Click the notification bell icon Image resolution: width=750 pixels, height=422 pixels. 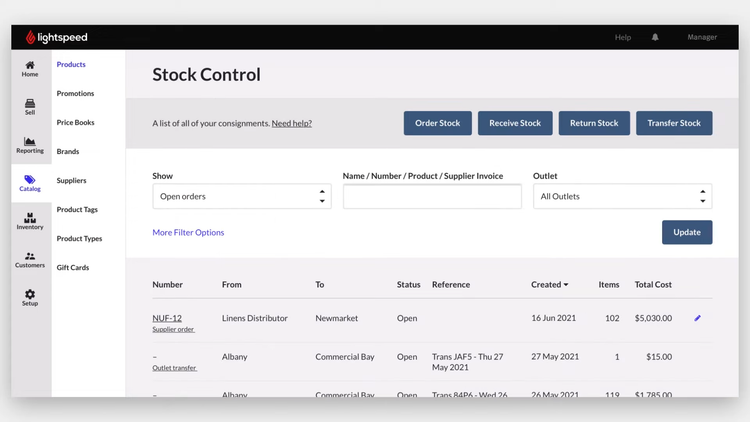[x=655, y=37]
